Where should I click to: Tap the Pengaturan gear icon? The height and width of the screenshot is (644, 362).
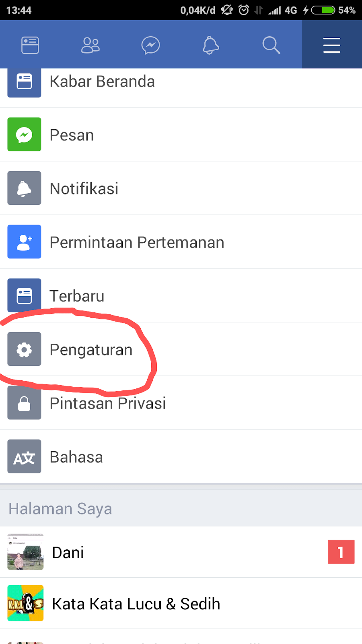24,349
